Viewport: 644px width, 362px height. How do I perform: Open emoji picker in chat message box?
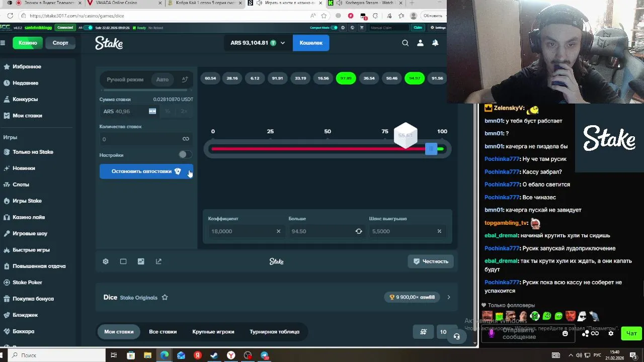point(565,333)
